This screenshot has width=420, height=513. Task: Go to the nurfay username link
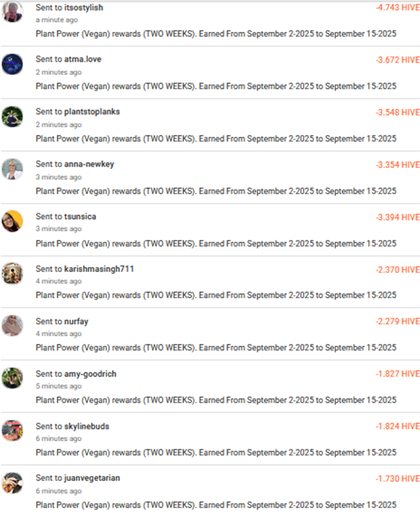76,321
